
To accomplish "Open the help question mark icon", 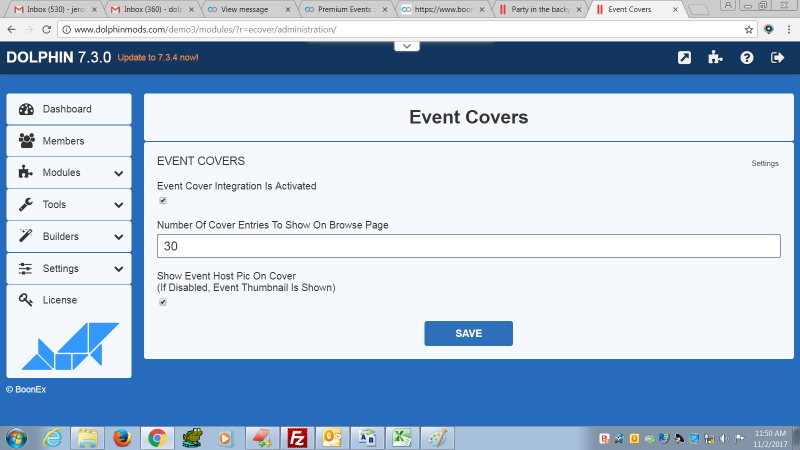I will click(746, 58).
